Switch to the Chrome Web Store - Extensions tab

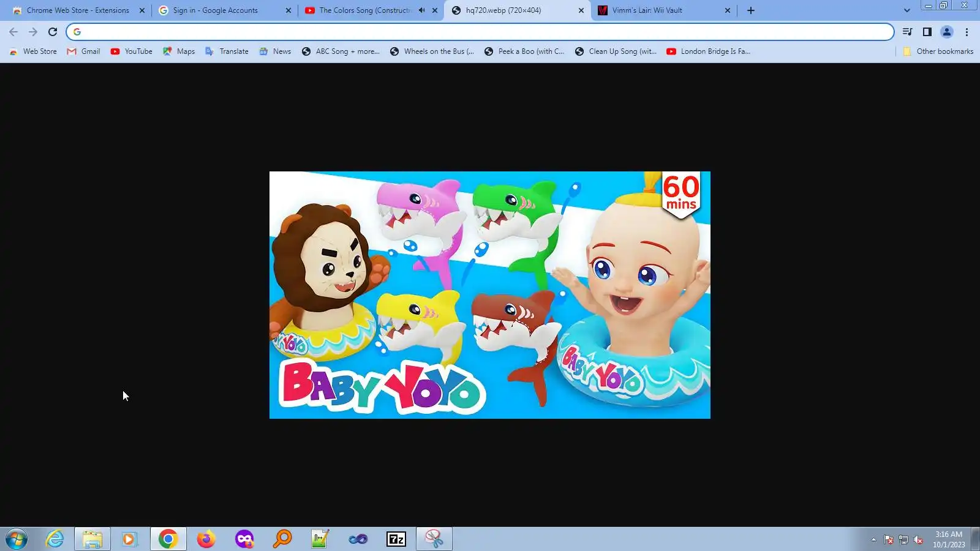point(78,10)
